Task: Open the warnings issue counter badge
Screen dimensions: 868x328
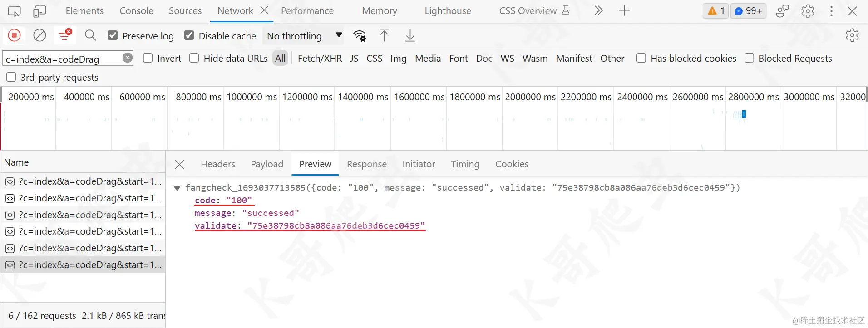Action: pos(716,11)
